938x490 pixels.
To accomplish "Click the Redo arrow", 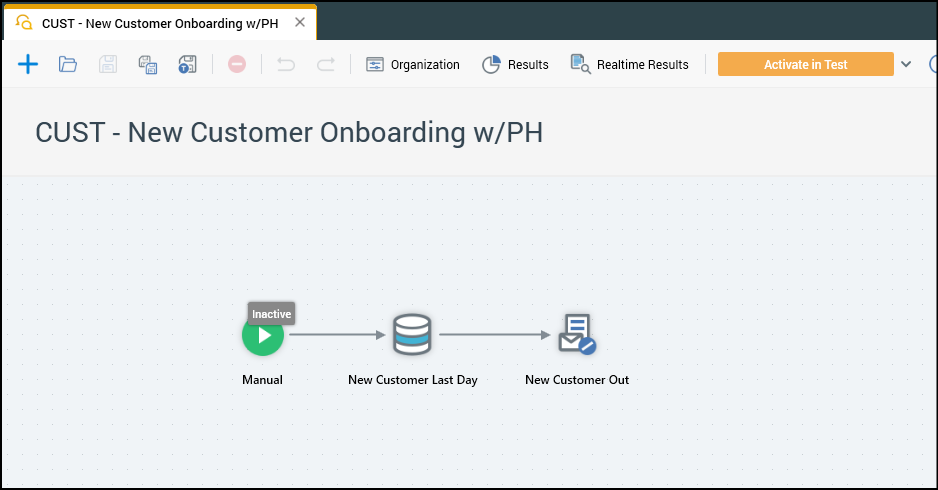I will coord(325,65).
